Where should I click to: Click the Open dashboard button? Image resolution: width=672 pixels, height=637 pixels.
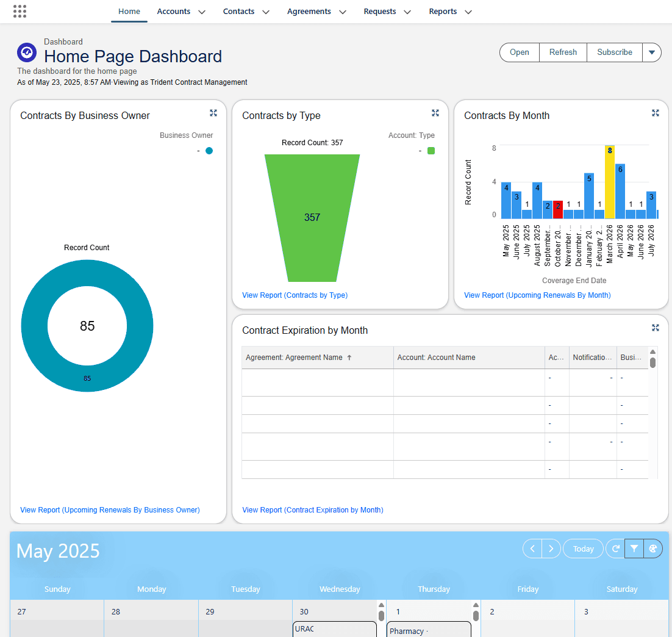pos(520,52)
